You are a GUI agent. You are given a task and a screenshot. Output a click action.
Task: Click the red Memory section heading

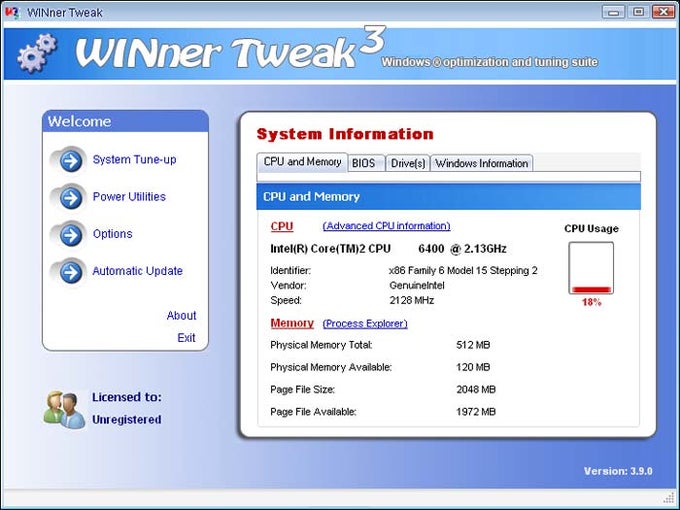[292, 324]
